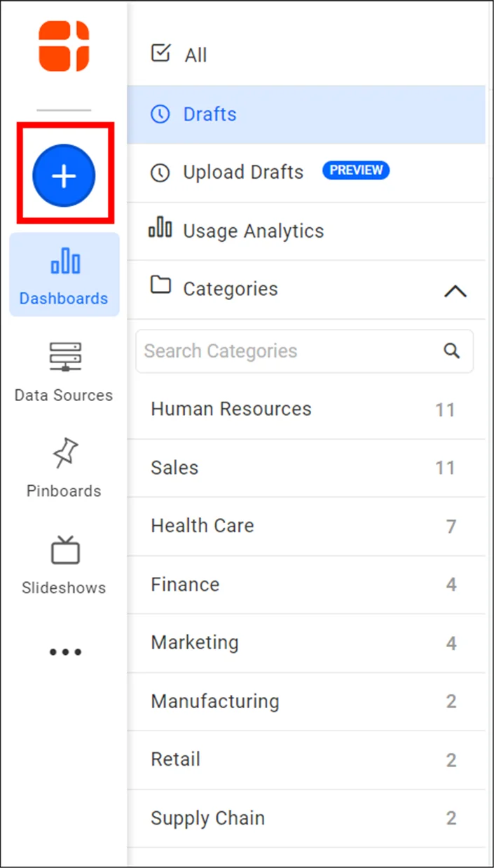Open Data Sources from the sidebar

pos(64,372)
